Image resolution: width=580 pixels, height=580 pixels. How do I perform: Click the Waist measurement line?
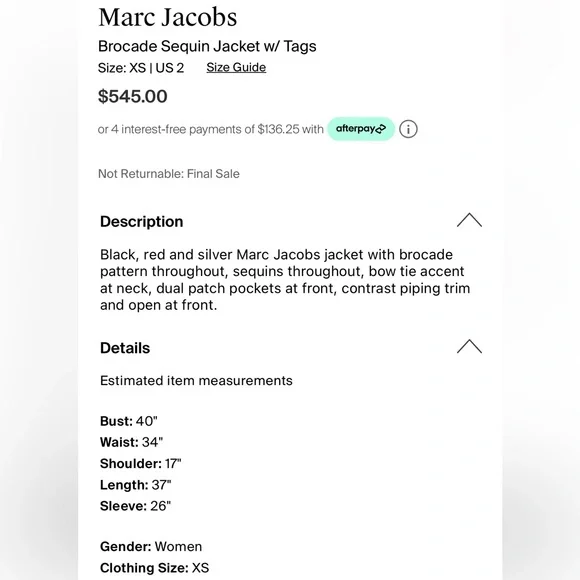(131, 442)
